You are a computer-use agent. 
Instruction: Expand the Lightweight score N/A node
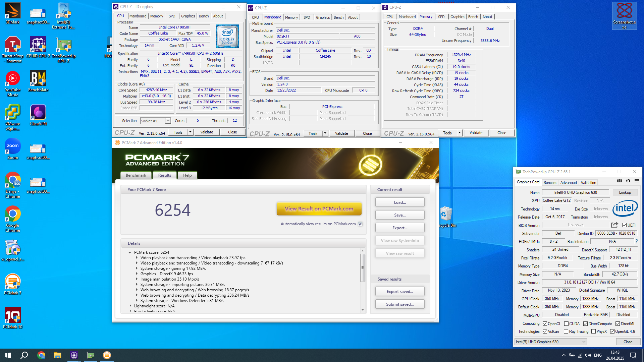click(130, 306)
